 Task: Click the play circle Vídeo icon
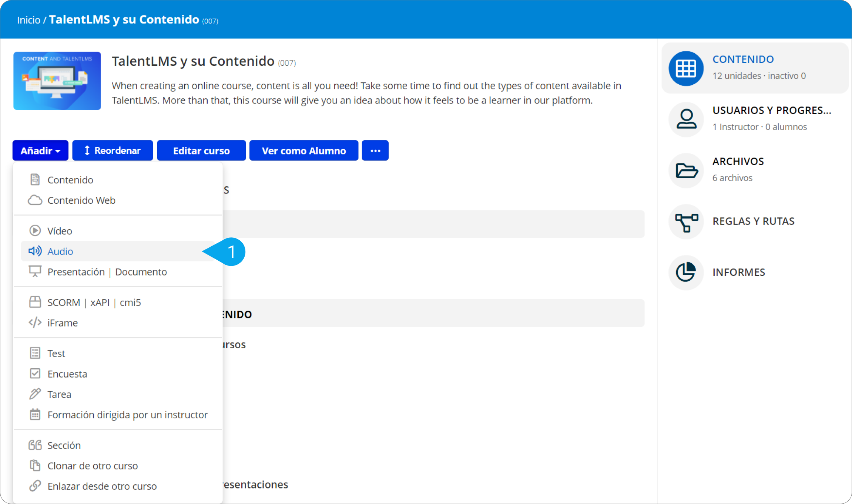point(35,230)
